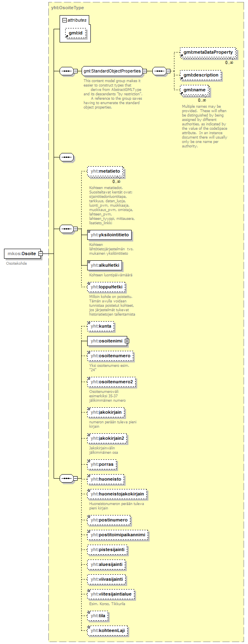Expand the yht:osoitenimi element with plus icon
Screen dimensions: 248x644
pyautogui.click(x=127, y=341)
